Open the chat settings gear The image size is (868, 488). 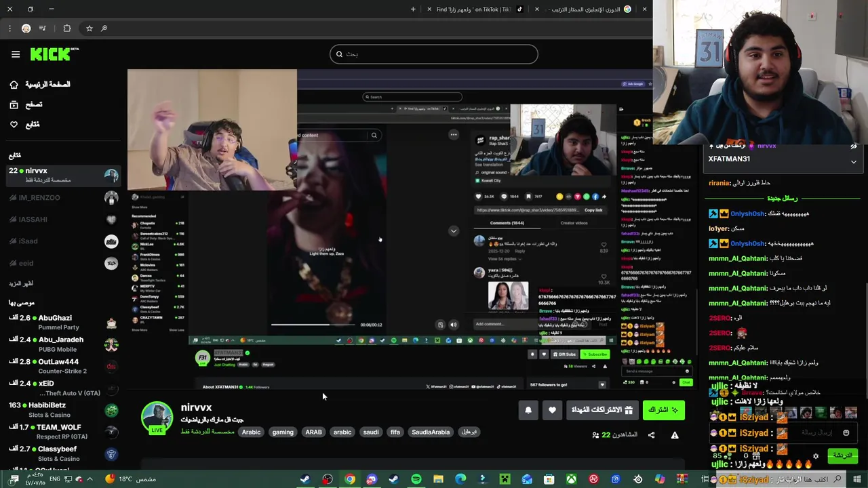point(816,457)
